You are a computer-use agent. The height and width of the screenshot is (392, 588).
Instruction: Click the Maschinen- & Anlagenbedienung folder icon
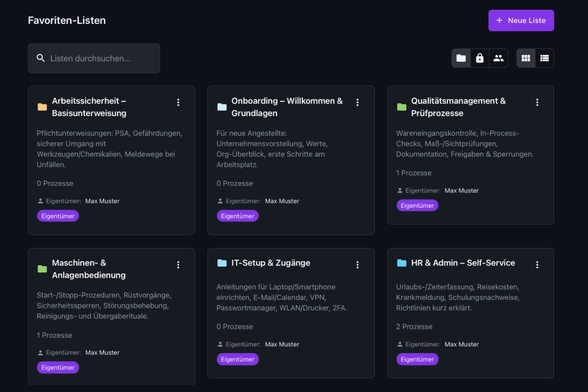(42, 269)
